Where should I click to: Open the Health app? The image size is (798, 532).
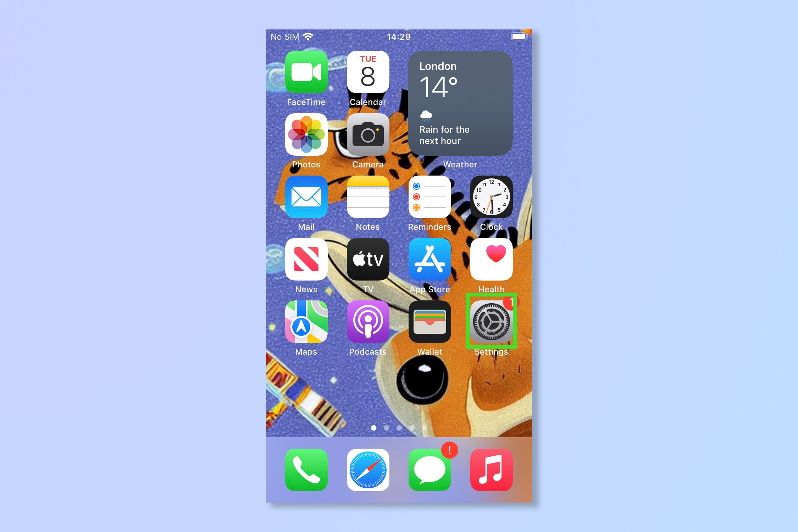tap(492, 268)
